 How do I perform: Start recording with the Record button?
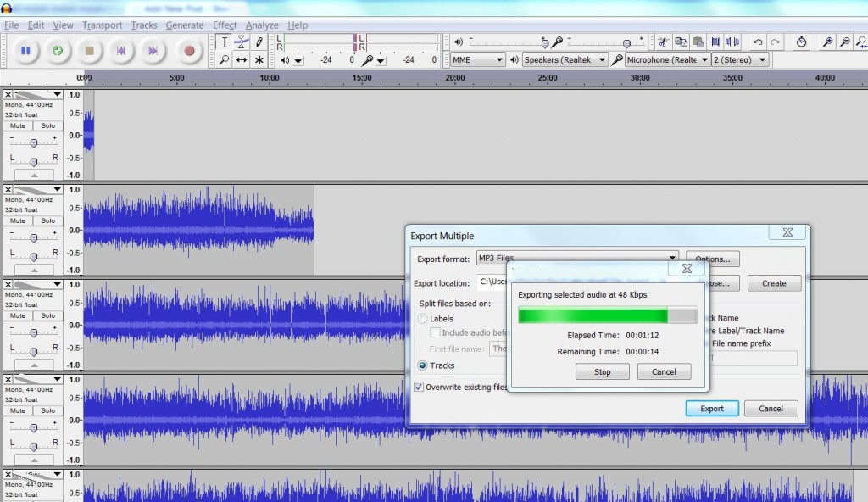pos(189,51)
